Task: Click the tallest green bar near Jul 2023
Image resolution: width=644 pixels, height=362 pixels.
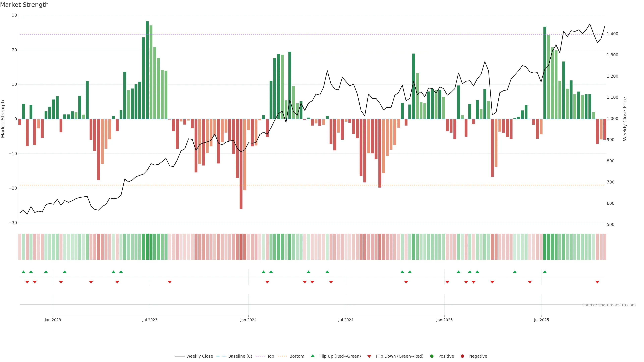Action: coord(147,70)
